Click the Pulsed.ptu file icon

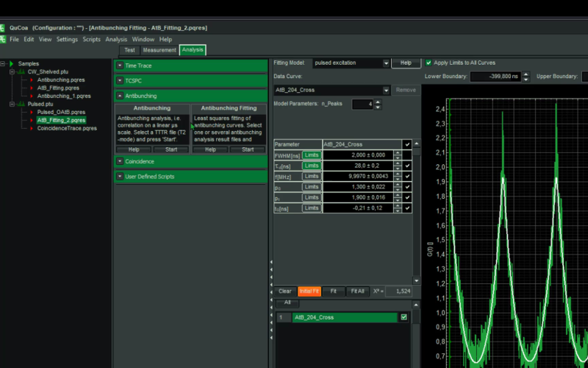point(21,105)
